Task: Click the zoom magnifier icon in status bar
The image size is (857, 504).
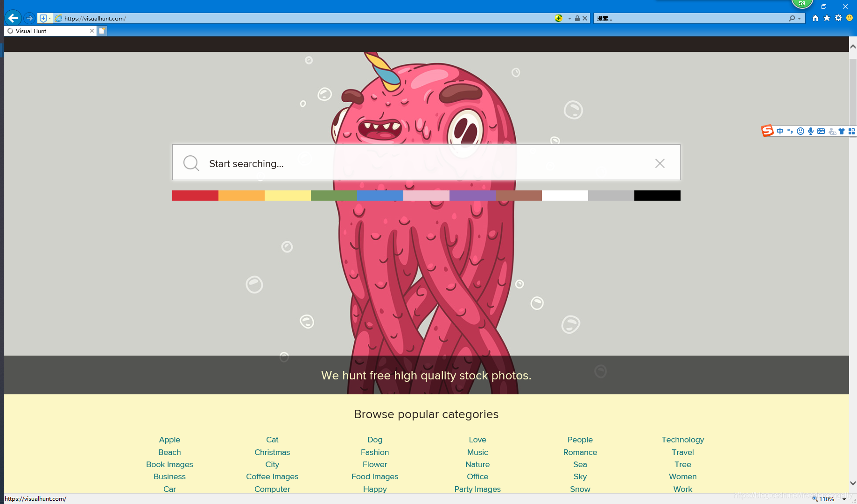Action: [815, 499]
